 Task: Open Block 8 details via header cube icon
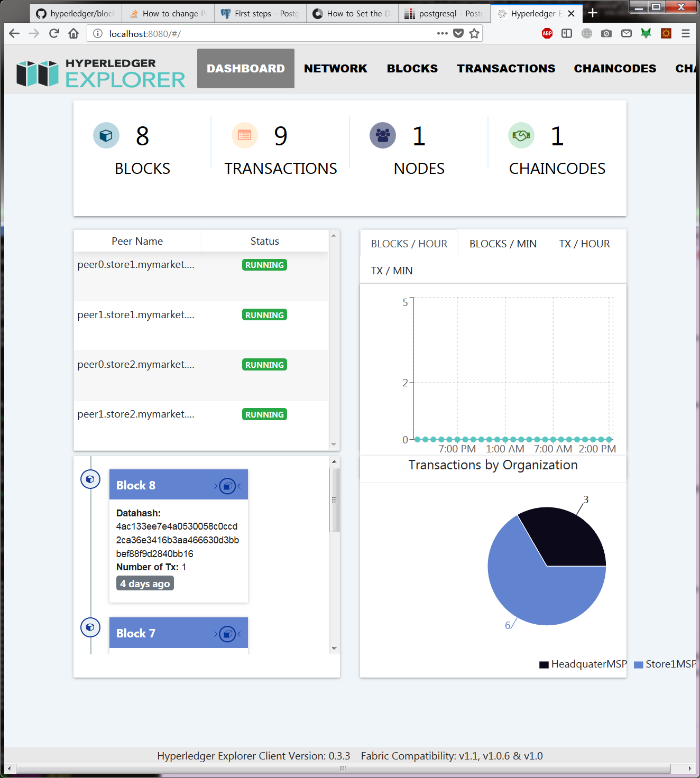point(227,486)
